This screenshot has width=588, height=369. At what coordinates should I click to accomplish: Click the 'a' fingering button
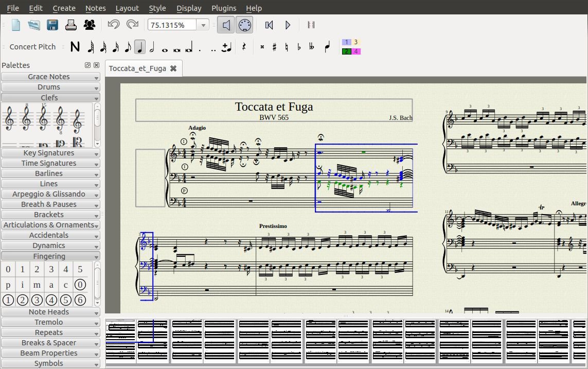click(51, 285)
